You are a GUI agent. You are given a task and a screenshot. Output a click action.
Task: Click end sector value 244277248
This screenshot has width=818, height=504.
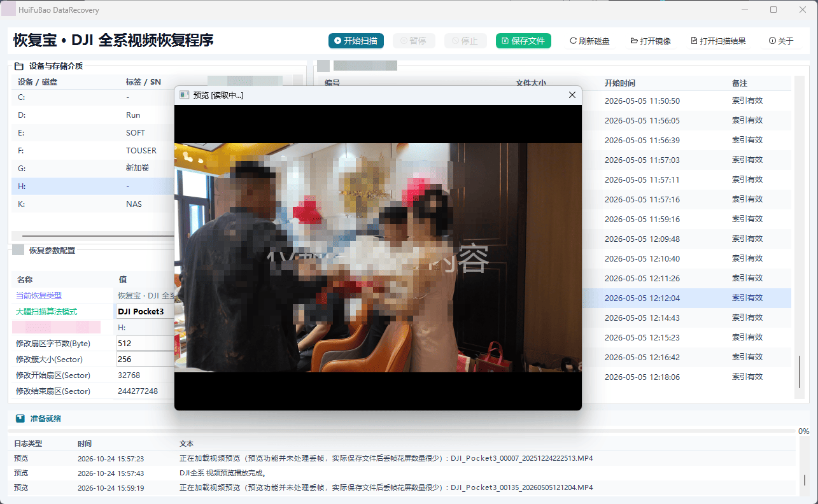coord(138,391)
